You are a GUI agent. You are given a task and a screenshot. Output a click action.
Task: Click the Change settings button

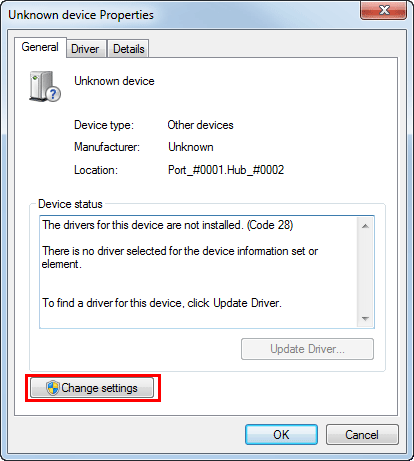[92, 388]
